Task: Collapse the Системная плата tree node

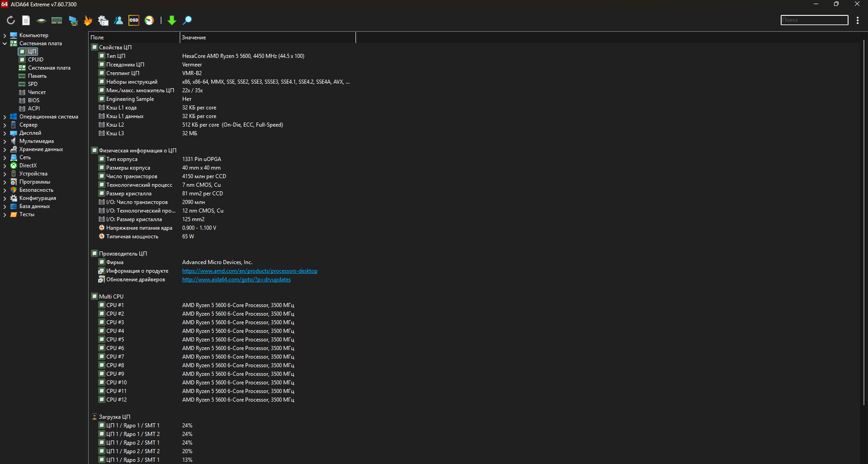Action: (5, 43)
